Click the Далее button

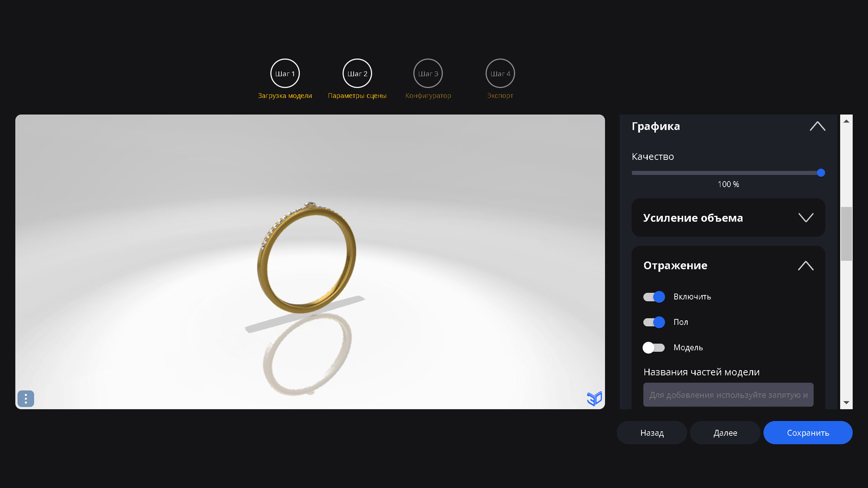coord(725,432)
